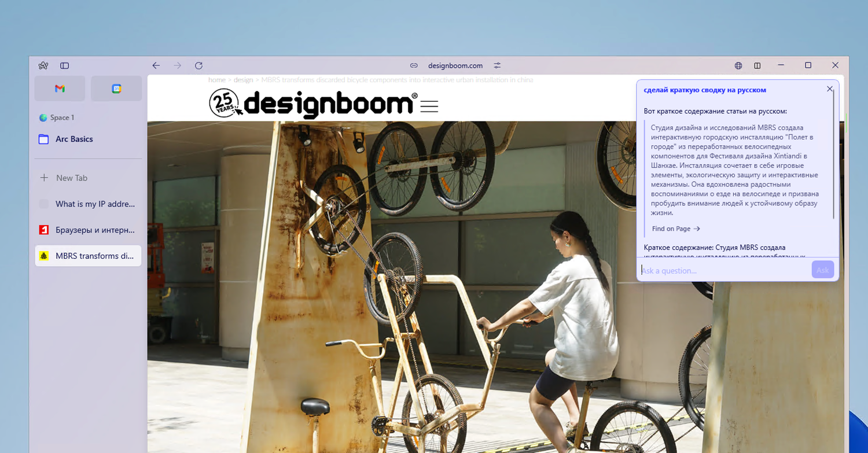Follow the 'home' breadcrumb link
The image size is (868, 453).
217,80
